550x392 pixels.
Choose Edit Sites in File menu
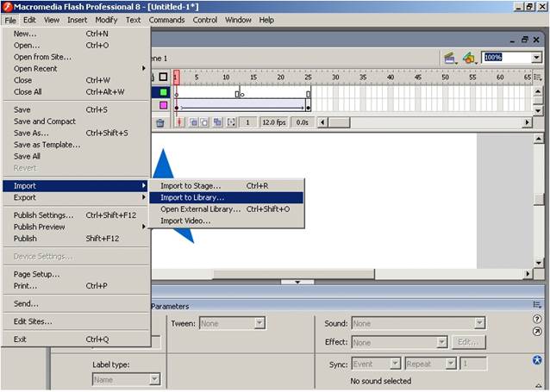pyautogui.click(x=78, y=321)
